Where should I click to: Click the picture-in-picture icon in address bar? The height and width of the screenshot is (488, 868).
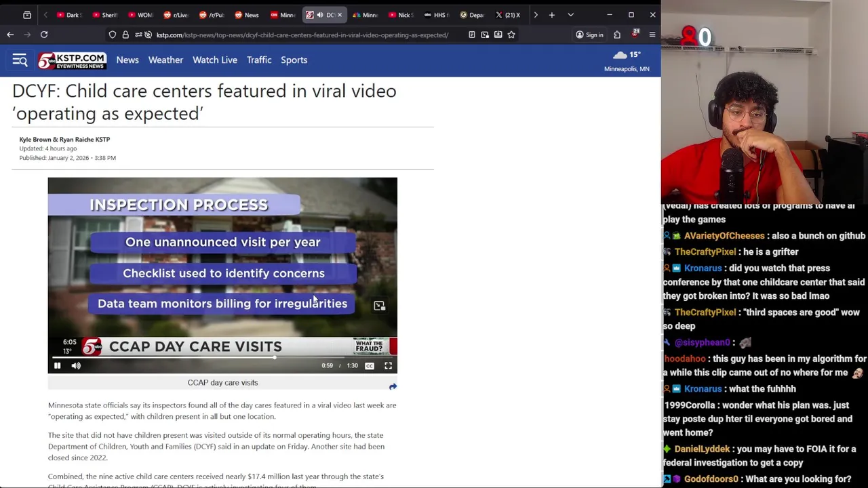point(485,35)
